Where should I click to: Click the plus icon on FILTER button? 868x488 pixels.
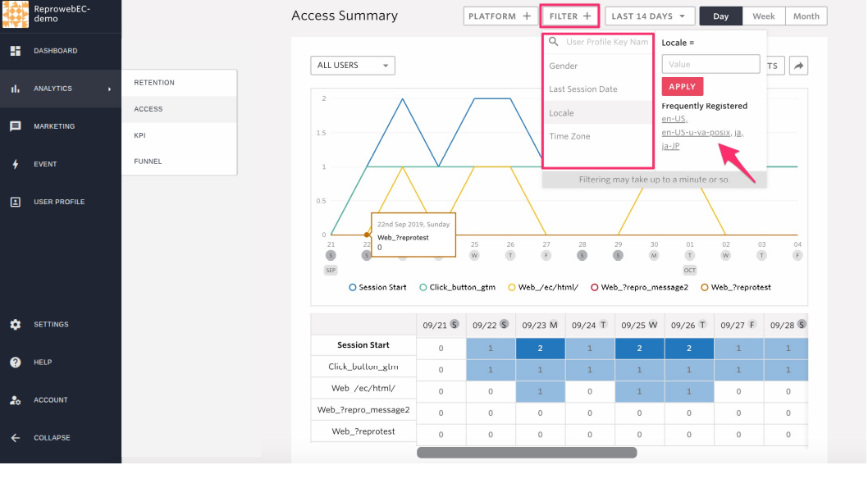(587, 16)
